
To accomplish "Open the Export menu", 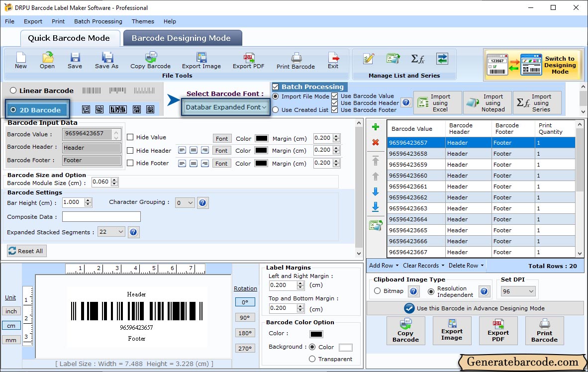I will 33,21.
